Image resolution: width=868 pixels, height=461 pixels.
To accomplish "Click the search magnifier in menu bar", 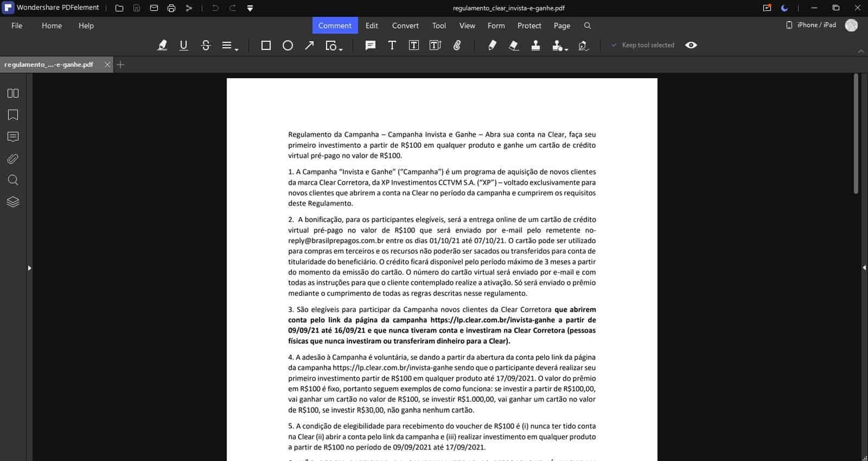I will [x=587, y=26].
